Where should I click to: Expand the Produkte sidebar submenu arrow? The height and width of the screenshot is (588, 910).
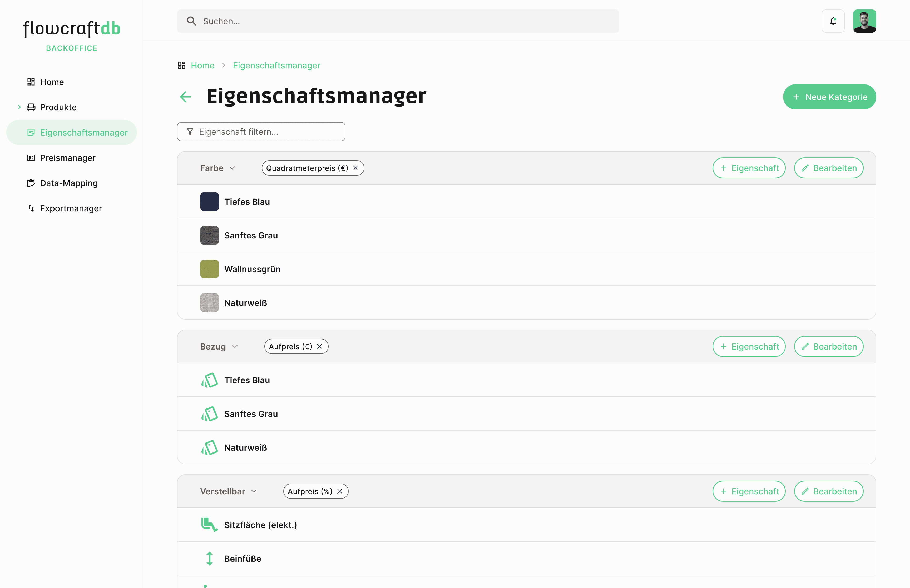pyautogui.click(x=19, y=107)
